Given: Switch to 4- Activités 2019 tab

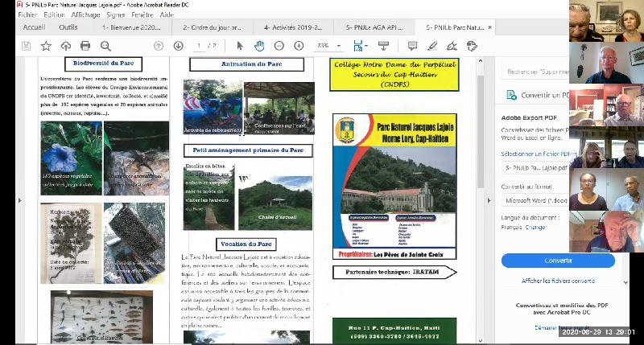Looking at the screenshot, I should [x=293, y=27].
